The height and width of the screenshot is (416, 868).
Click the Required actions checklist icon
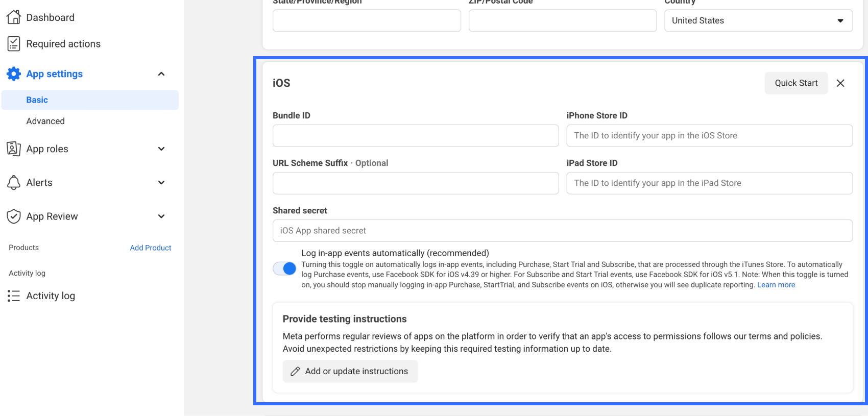pyautogui.click(x=13, y=44)
